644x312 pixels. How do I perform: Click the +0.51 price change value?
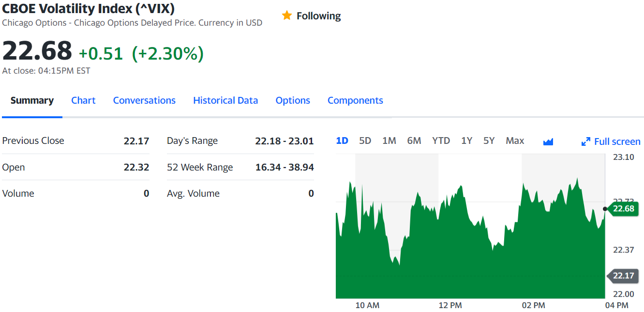click(101, 53)
